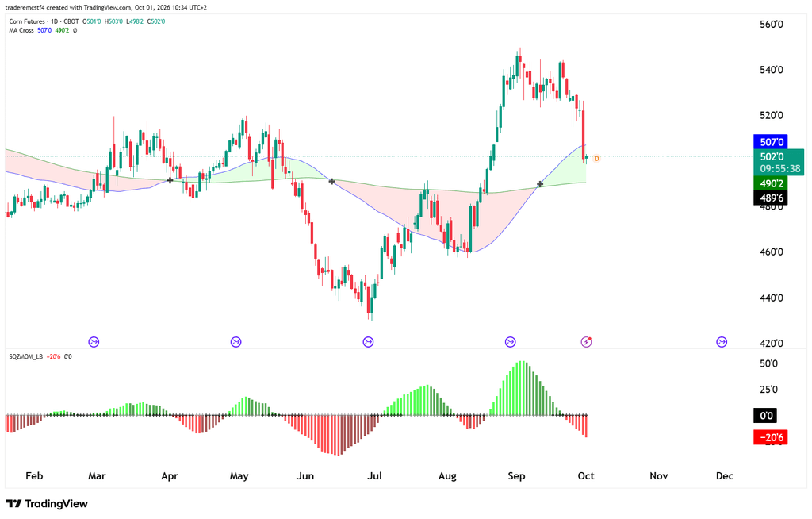Click the red -20'6 momentum value label
Image resolution: width=812 pixels, height=519 pixels.
click(771, 437)
